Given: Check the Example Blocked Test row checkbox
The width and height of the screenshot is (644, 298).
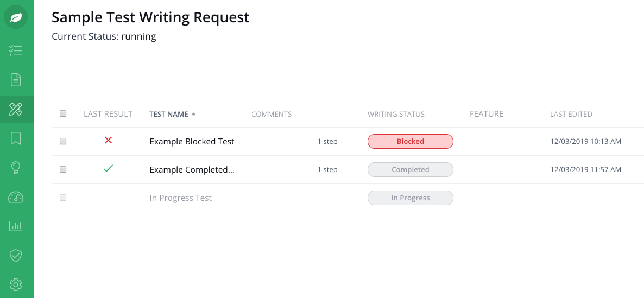Looking at the screenshot, I should (x=63, y=141).
